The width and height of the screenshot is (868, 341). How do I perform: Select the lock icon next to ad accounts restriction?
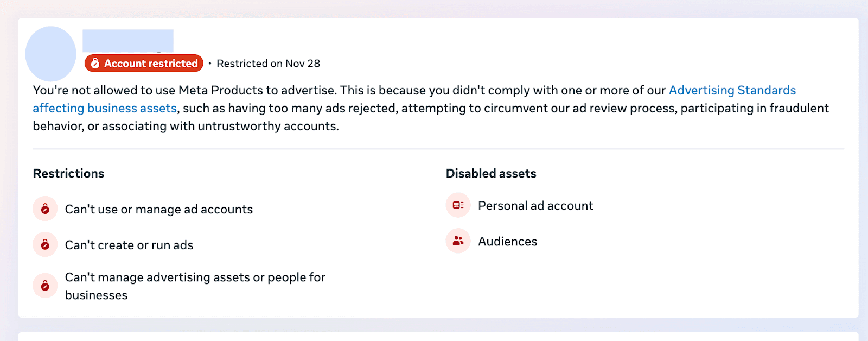point(45,209)
